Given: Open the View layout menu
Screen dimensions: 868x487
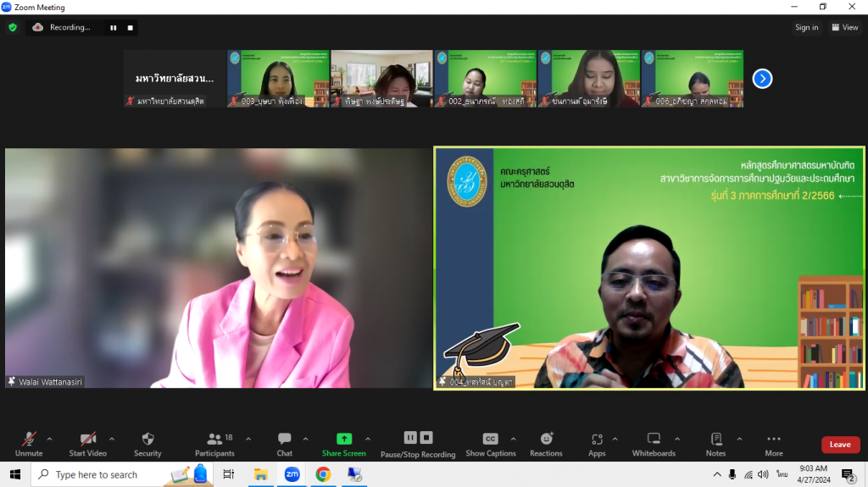Looking at the screenshot, I should pos(845,27).
